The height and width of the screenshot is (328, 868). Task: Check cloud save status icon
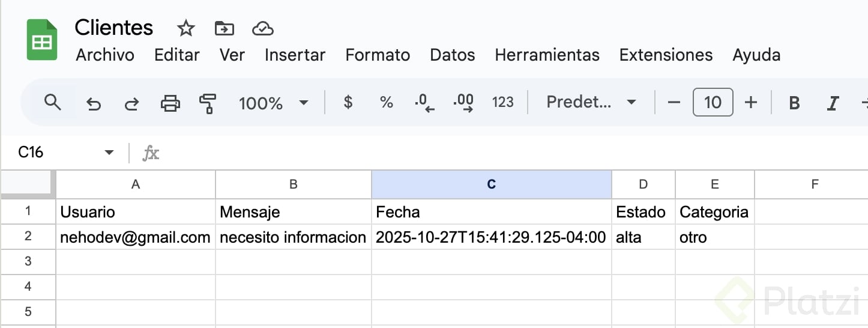[263, 28]
